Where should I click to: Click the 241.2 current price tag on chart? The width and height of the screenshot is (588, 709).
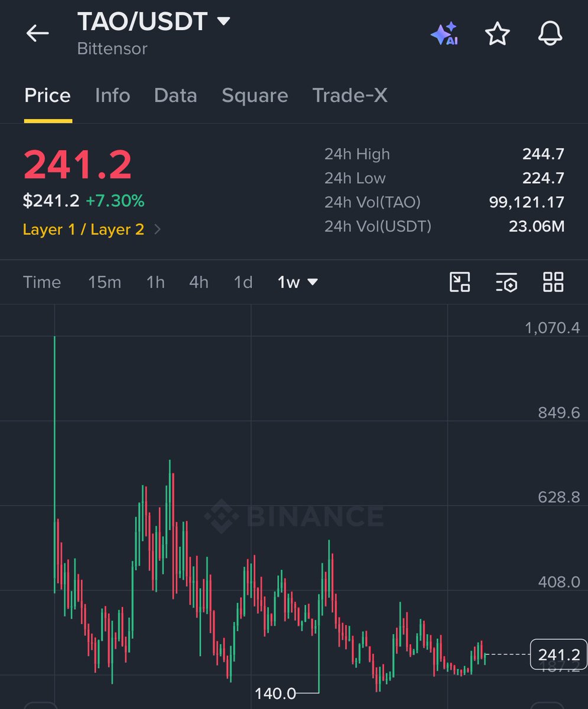[558, 655]
